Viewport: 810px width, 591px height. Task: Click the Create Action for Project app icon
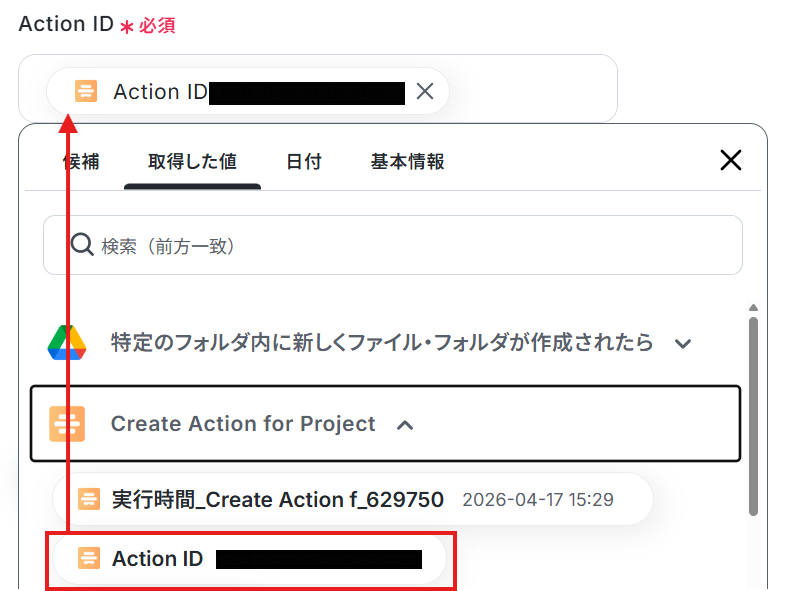[67, 424]
